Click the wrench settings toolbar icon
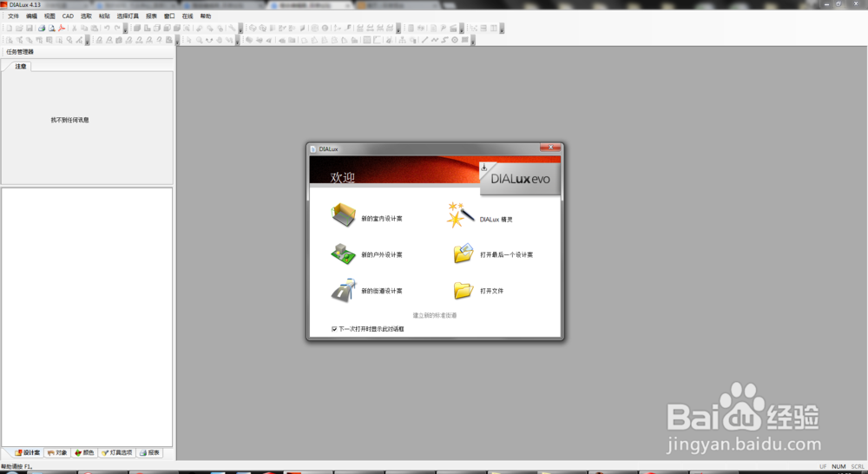The width and height of the screenshot is (868, 474). 232,29
